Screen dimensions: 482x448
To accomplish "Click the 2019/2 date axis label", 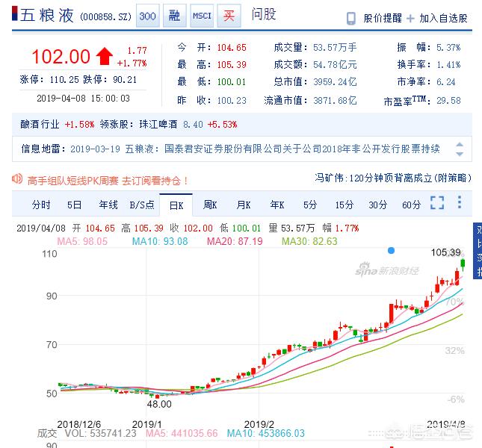I will [259, 424].
